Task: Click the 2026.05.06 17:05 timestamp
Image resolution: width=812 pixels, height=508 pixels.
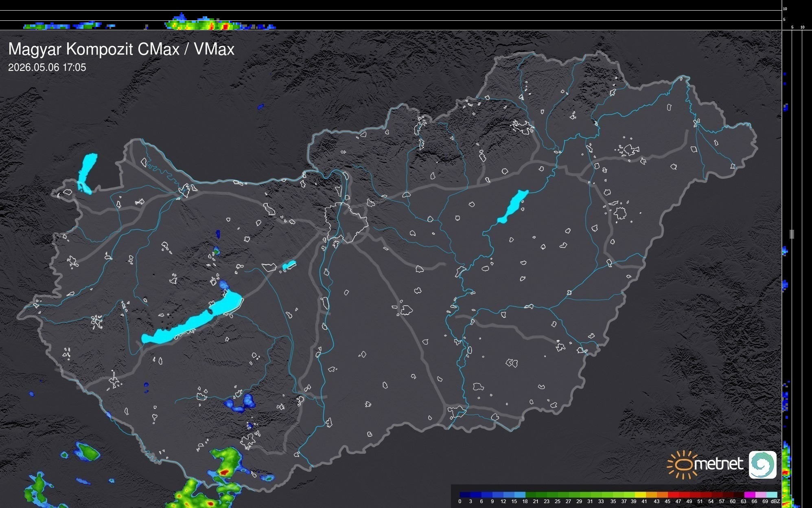Action: (47, 68)
